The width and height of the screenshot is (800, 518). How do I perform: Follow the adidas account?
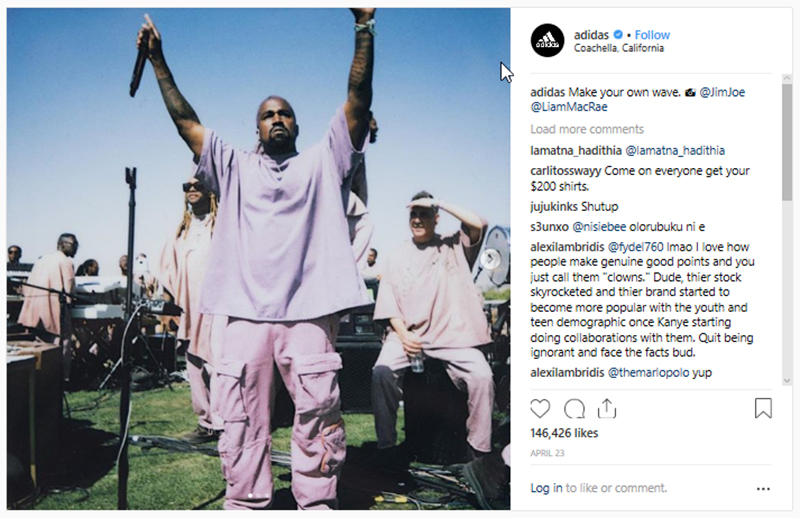click(652, 35)
